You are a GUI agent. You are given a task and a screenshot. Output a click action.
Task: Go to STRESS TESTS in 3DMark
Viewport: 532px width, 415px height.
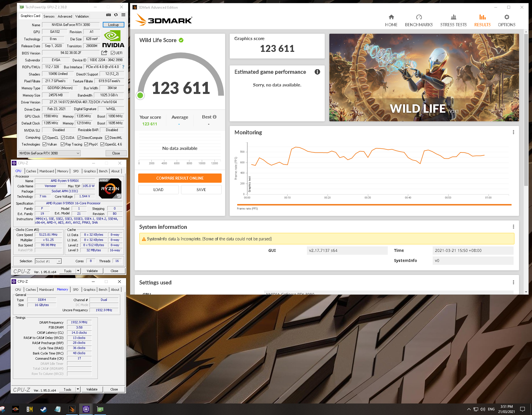tap(453, 21)
